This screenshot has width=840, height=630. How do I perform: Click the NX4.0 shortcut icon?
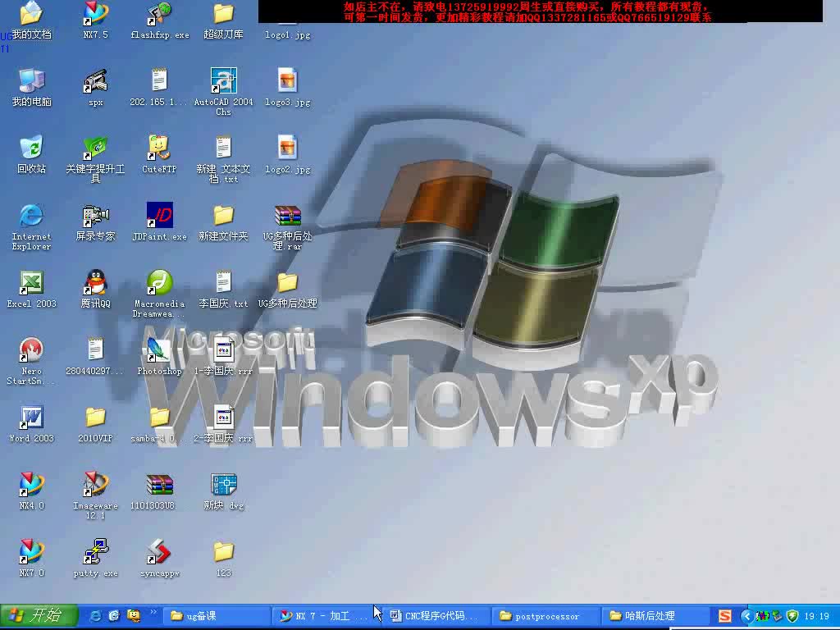click(x=31, y=484)
